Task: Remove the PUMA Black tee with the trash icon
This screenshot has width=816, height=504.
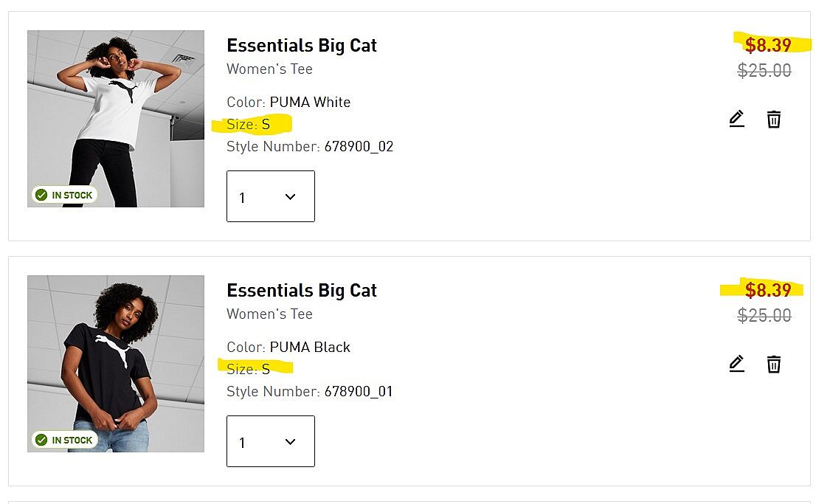Action: 773,364
